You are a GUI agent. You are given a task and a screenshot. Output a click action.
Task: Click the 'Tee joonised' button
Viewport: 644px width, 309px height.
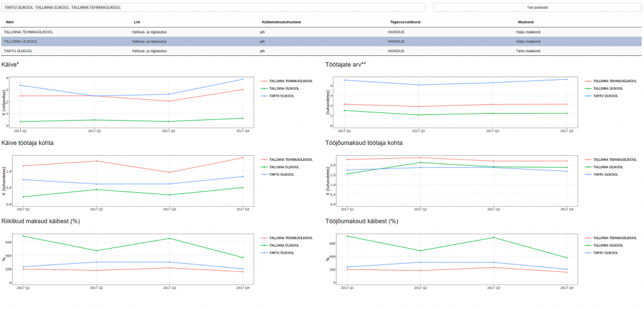point(537,8)
